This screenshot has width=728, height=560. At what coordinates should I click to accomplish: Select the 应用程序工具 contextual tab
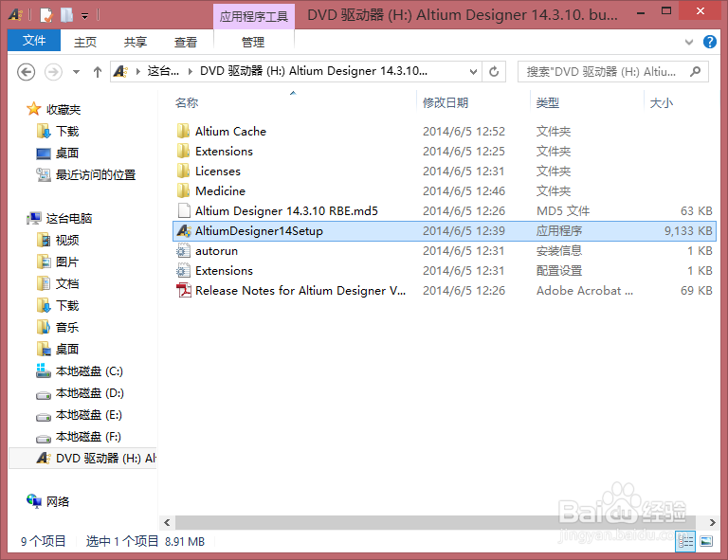253,17
